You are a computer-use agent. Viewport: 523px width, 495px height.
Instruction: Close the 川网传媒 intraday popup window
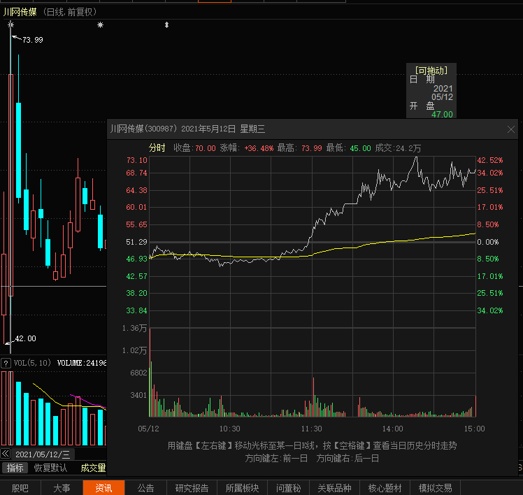tap(511, 129)
